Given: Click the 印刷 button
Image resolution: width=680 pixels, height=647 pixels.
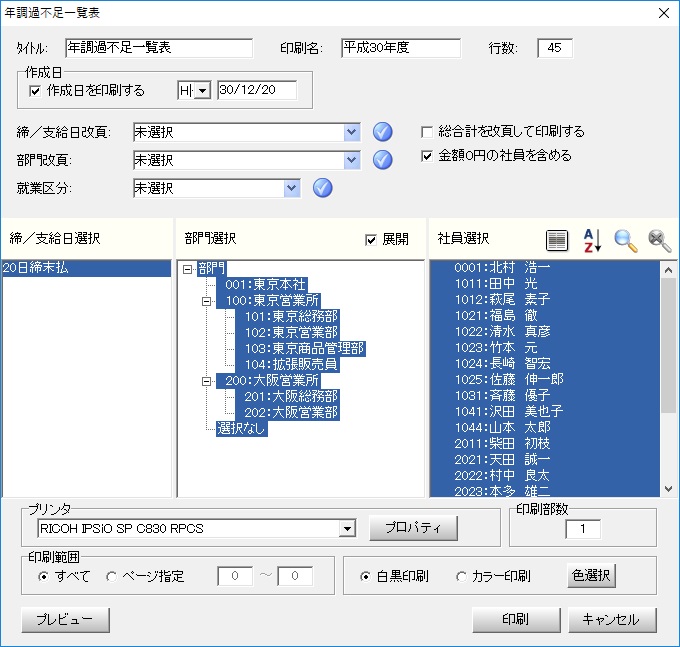Looking at the screenshot, I should (x=516, y=620).
